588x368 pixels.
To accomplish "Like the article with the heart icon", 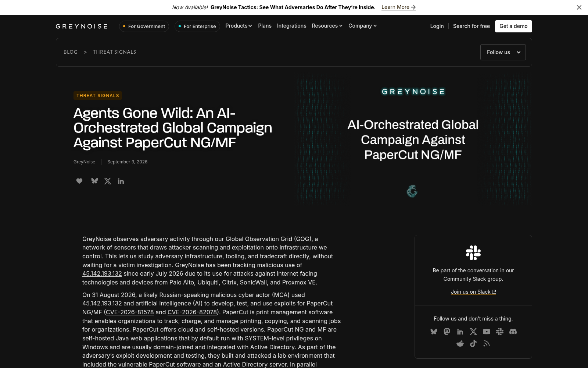I will point(79,181).
